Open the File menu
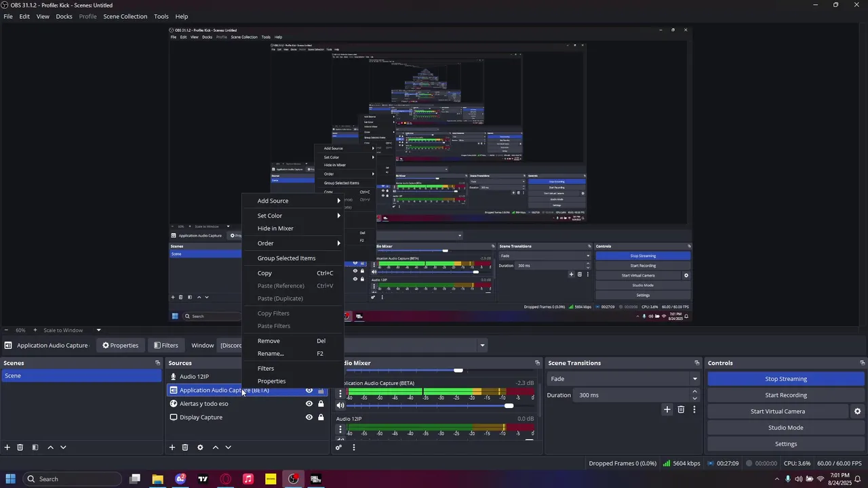The image size is (868, 488). pos(8,16)
